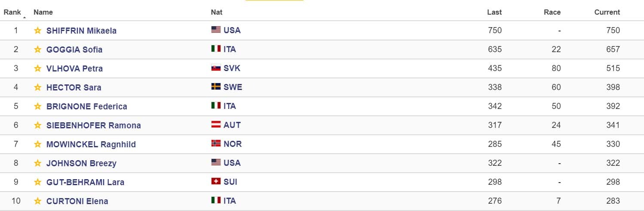Click the Race column header

(552, 12)
